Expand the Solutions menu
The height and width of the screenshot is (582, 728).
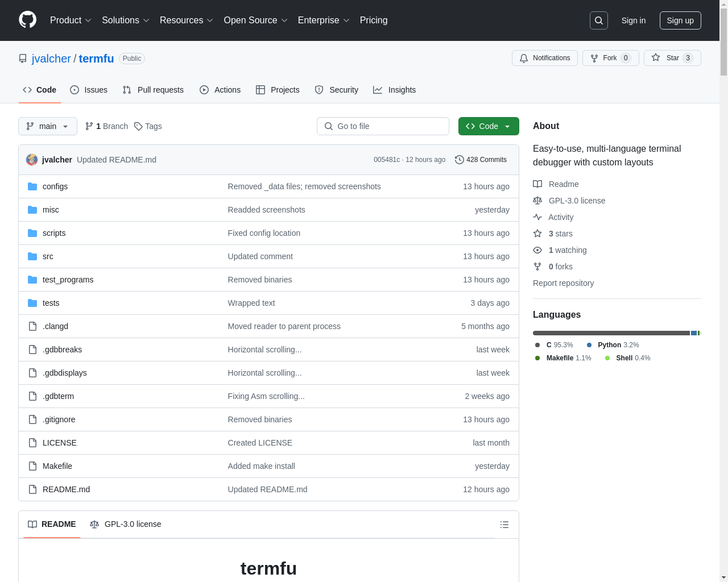coord(126,20)
